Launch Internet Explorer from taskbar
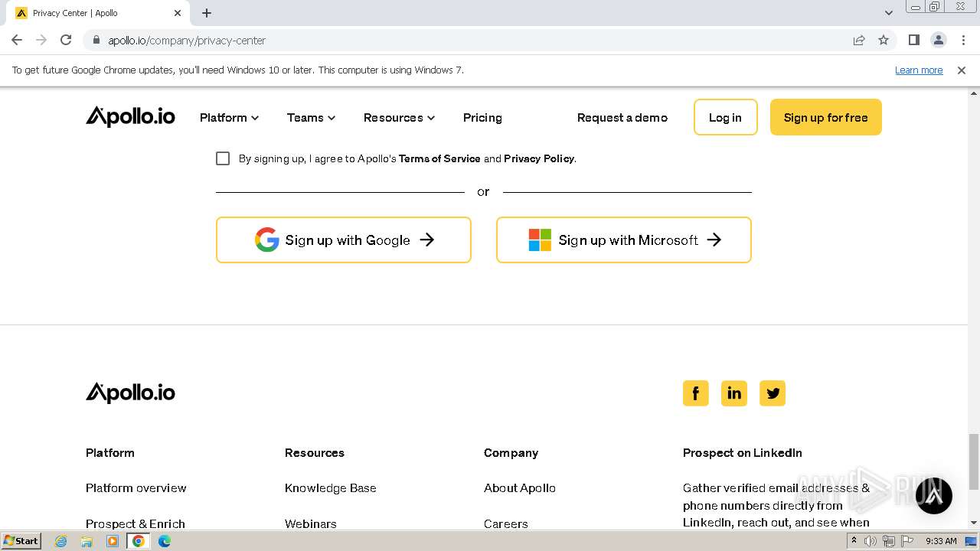This screenshot has height=551, width=980. (60, 541)
